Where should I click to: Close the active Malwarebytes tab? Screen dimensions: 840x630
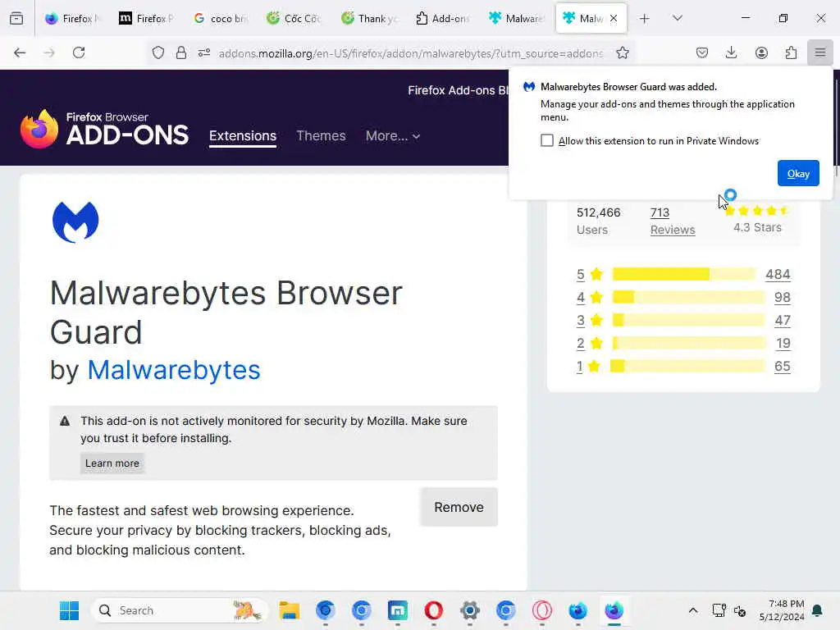614,18
